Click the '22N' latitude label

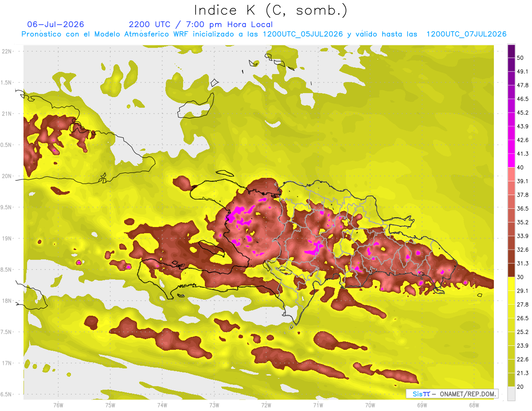[8, 51]
